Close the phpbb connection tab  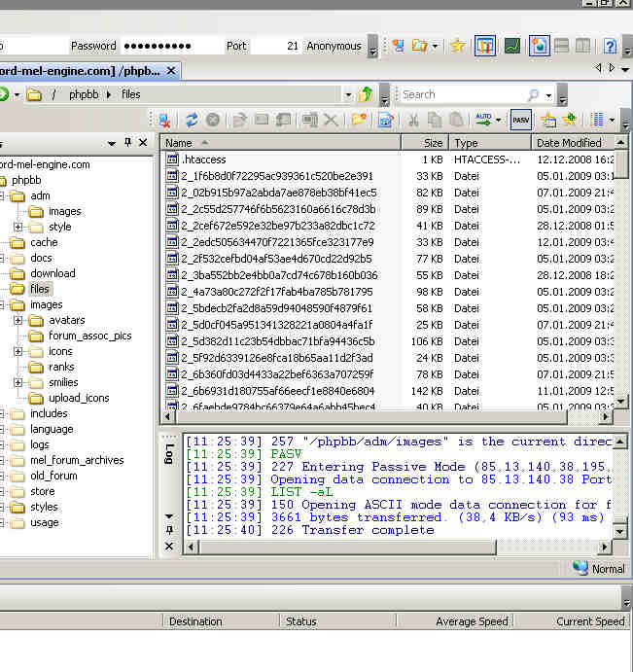click(172, 70)
